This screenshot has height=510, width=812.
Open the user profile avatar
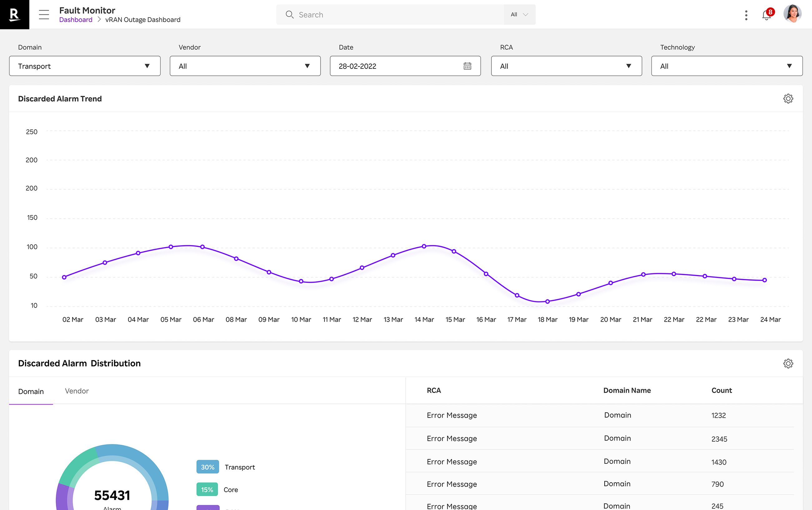click(792, 14)
